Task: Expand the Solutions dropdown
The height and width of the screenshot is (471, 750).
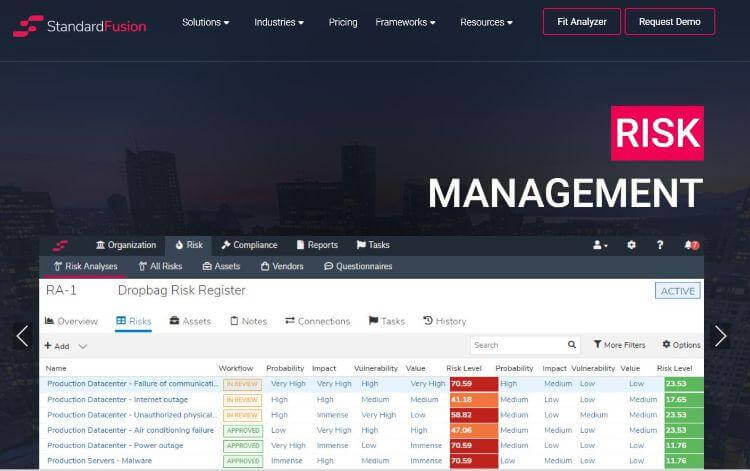Action: coord(205,22)
